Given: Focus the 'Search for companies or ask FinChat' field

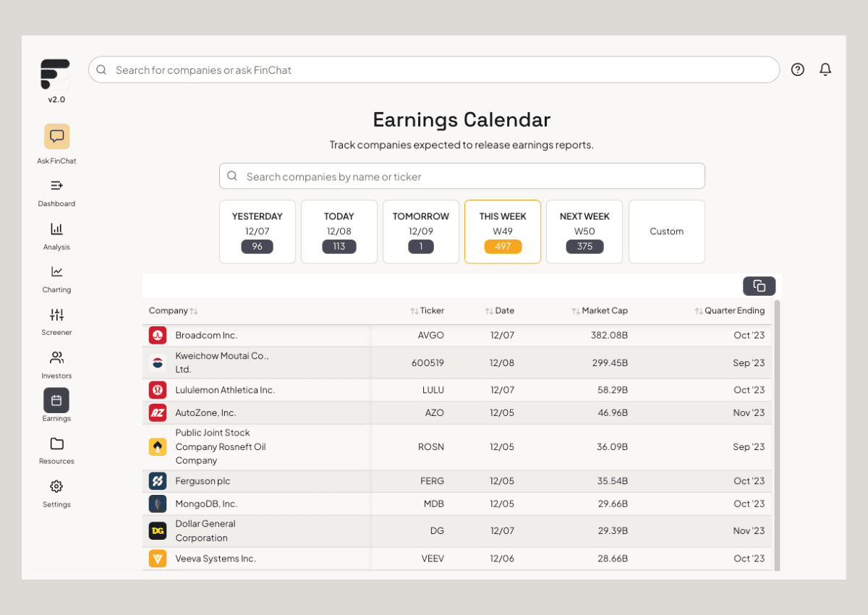Looking at the screenshot, I should click(x=434, y=69).
